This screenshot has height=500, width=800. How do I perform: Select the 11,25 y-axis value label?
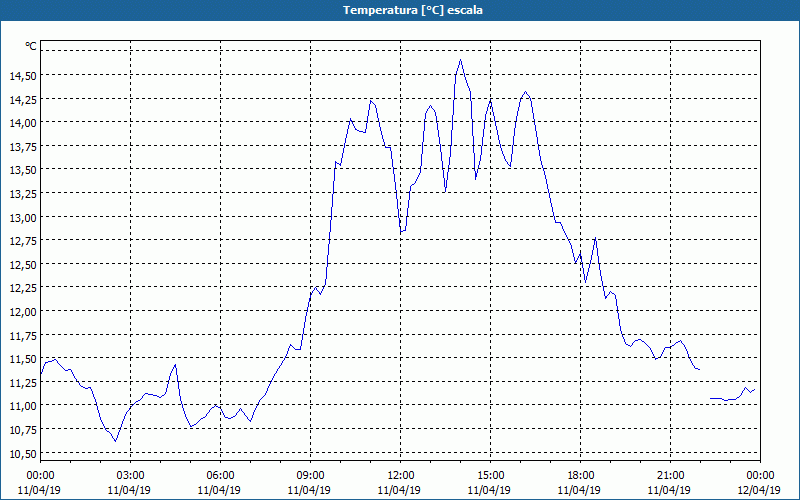point(22,382)
